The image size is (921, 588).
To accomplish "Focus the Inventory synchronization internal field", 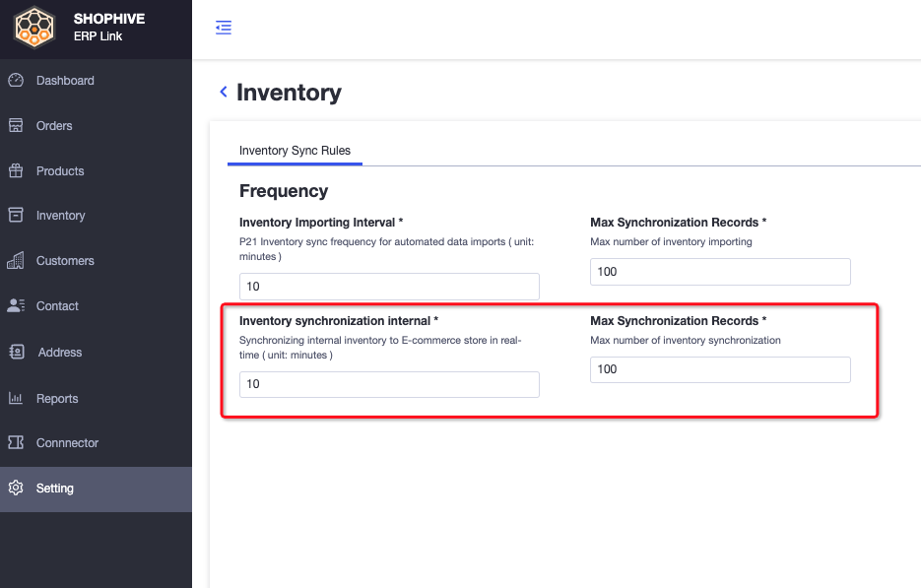I will 389,384.
